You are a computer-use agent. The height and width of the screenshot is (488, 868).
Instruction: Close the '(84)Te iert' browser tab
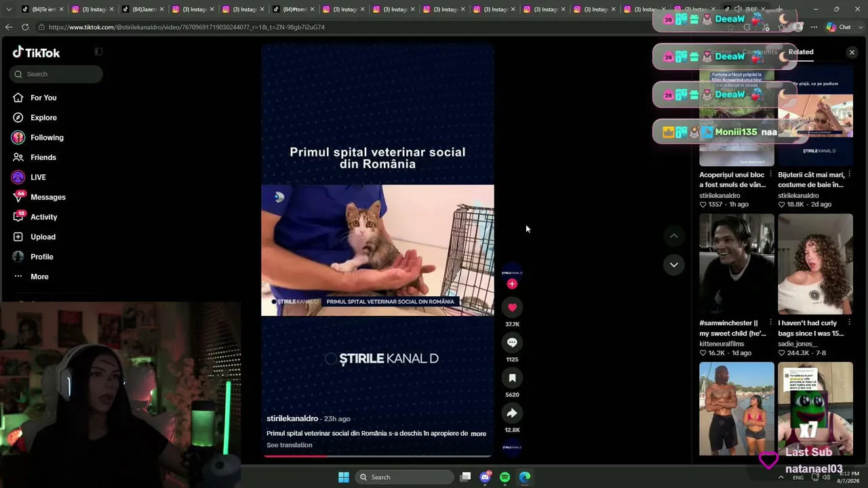coord(61,9)
